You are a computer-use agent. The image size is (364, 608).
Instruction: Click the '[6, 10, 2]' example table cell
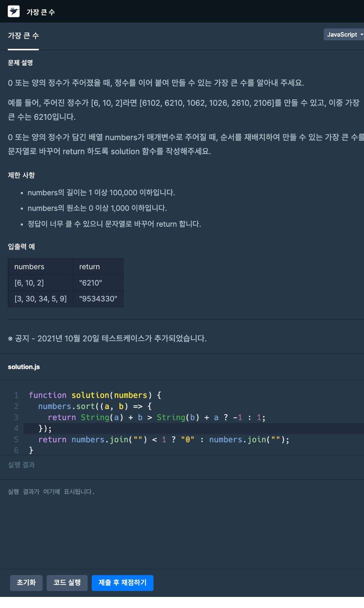(29, 283)
